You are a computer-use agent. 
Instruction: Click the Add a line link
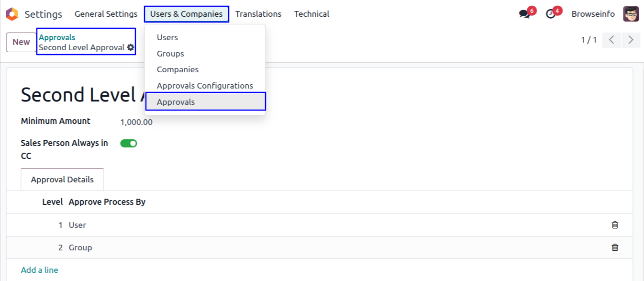39,270
